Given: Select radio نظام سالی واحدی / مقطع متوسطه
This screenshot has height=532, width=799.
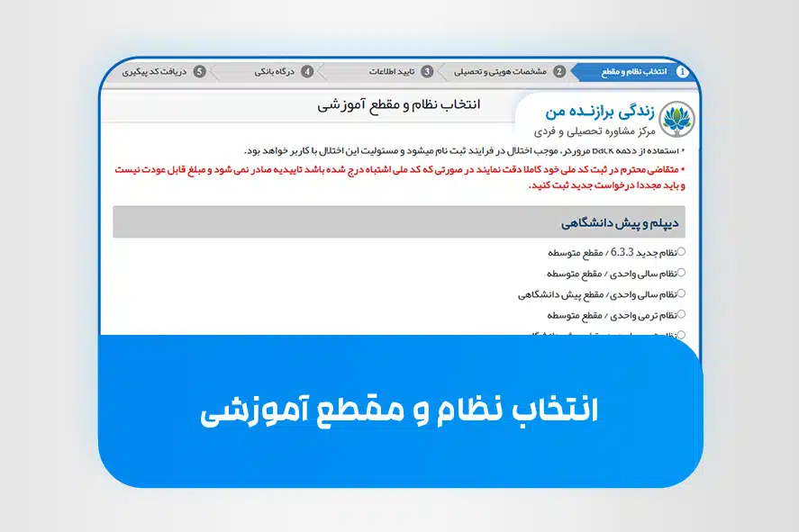Looking at the screenshot, I should [681, 273].
